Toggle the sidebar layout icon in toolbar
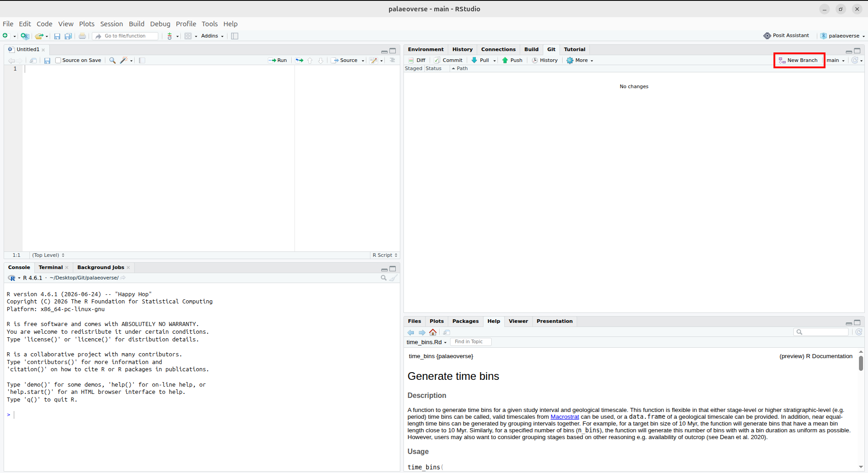Viewport: 868px width, 473px height. click(x=235, y=36)
